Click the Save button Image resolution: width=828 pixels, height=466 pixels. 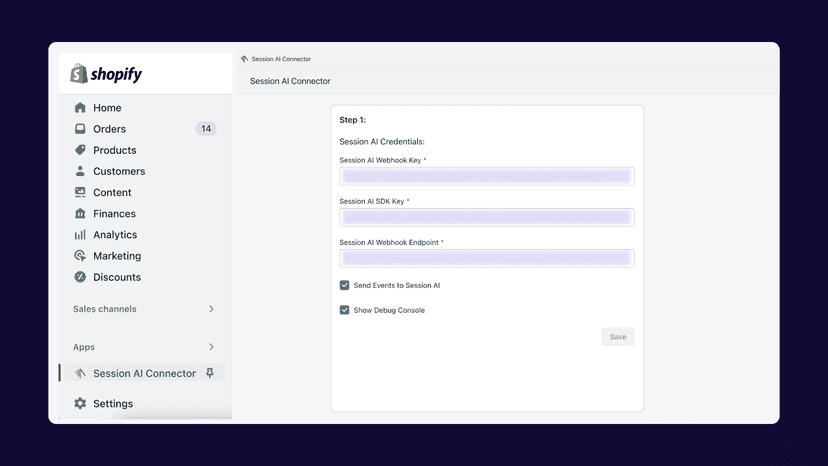[618, 337]
